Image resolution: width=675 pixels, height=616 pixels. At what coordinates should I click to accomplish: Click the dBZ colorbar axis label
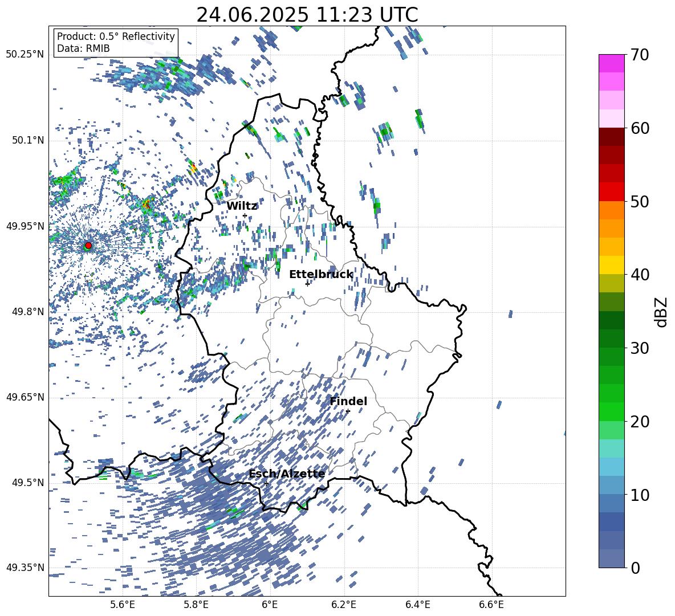[x=662, y=312]
